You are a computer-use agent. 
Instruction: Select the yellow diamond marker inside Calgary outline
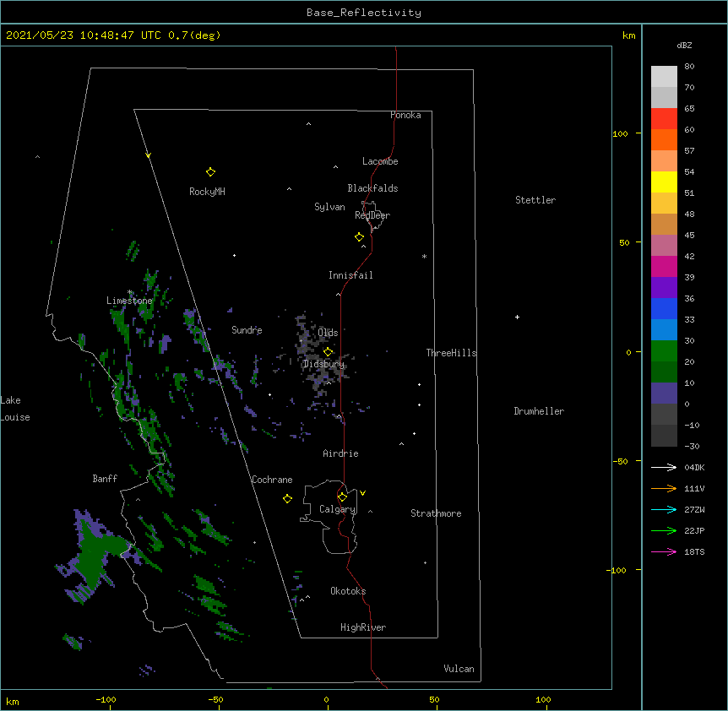pyautogui.click(x=342, y=497)
